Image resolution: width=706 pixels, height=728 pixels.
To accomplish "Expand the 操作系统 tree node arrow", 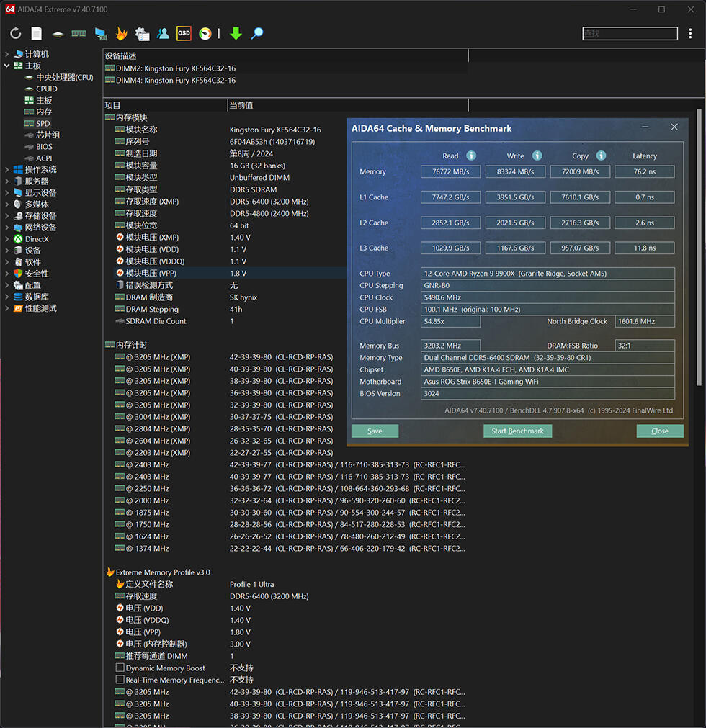I will point(7,169).
